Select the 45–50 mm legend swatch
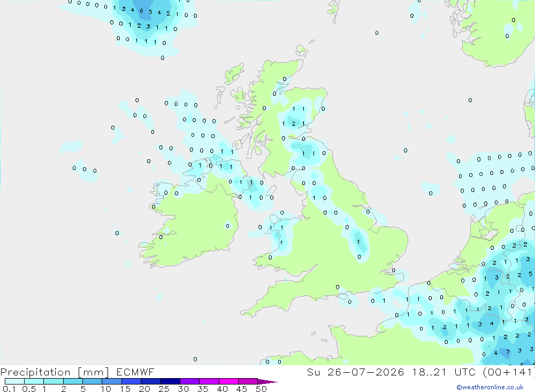The width and height of the screenshot is (535, 392). (248, 381)
